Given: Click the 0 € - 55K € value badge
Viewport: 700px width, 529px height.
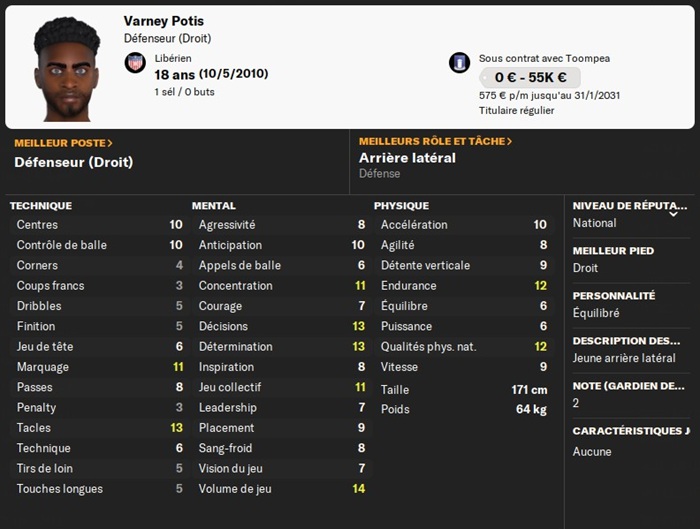Looking at the screenshot, I should 529,77.
